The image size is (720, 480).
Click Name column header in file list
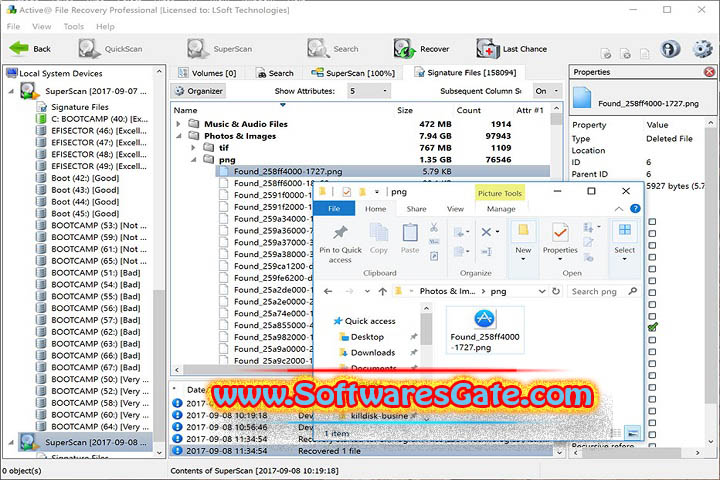tap(186, 110)
